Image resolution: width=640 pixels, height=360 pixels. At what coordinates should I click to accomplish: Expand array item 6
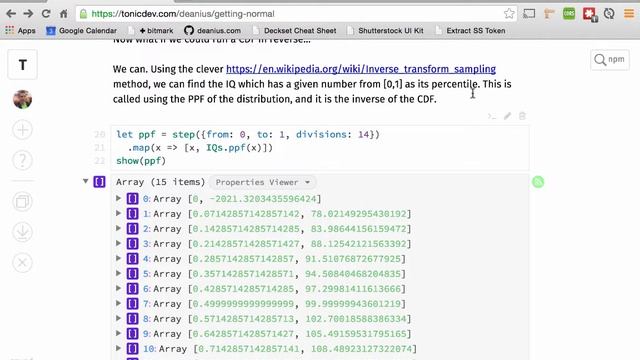pos(118,288)
